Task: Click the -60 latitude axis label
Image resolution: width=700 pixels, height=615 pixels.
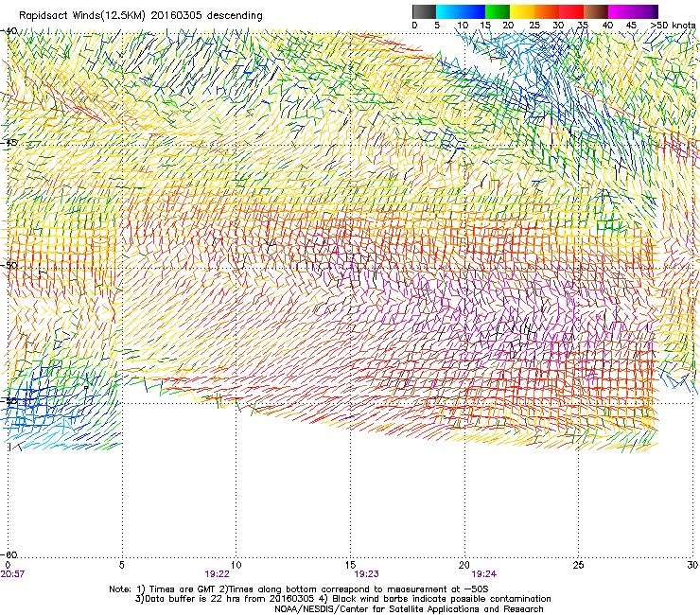Action: [x=9, y=554]
